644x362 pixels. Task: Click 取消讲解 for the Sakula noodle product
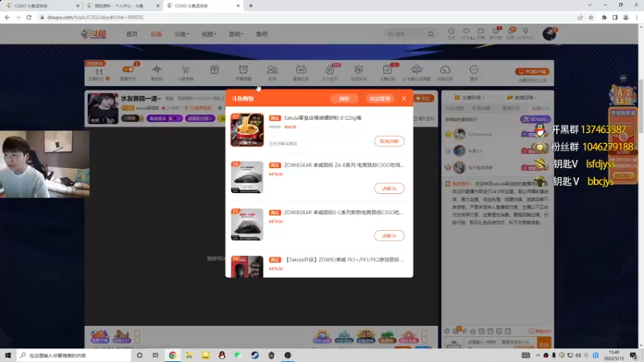pos(389,142)
